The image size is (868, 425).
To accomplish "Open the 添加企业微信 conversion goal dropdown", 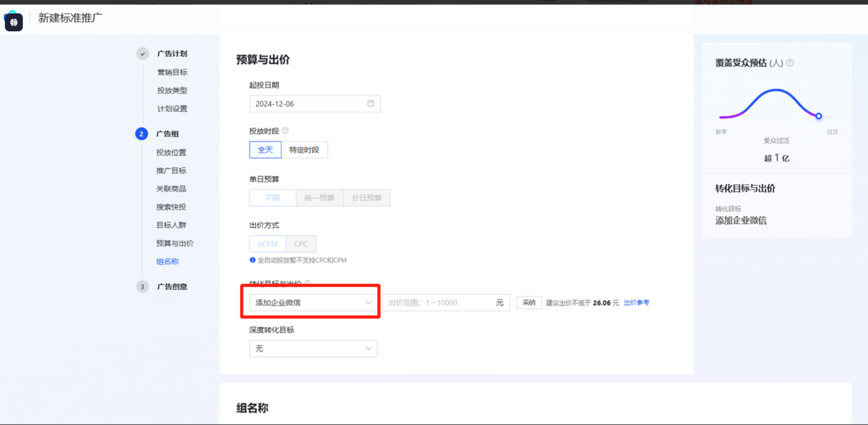I will [x=313, y=303].
